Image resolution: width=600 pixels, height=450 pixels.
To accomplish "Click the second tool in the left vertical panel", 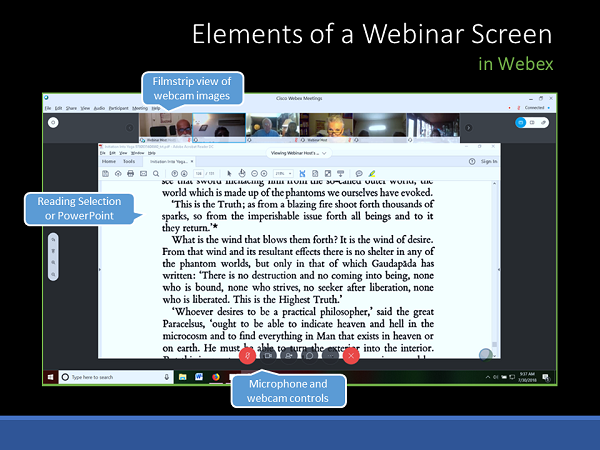I will click(53, 251).
